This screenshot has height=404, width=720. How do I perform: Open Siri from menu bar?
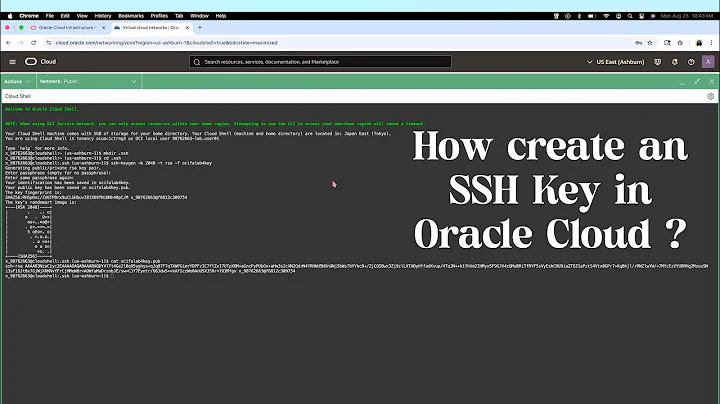pyautogui.click(x=653, y=16)
